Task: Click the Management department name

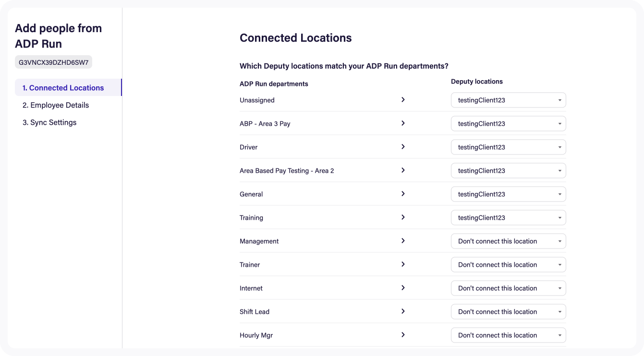Action: [259, 241]
